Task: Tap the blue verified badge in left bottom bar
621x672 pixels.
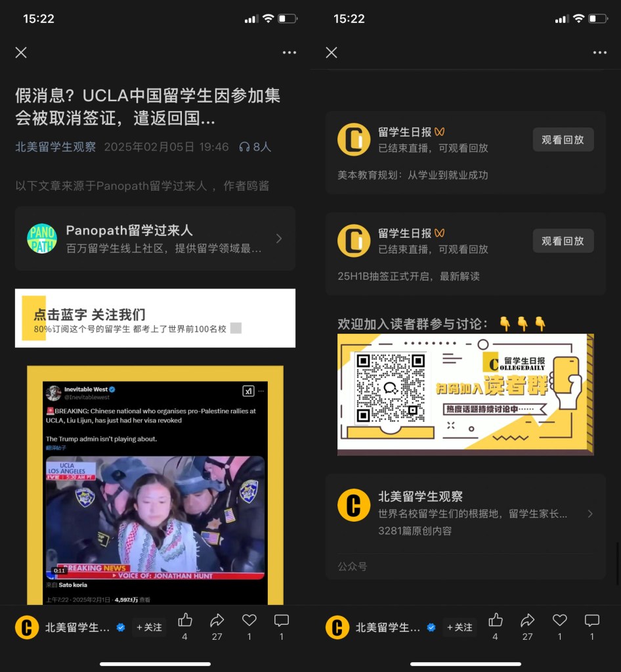Action: coord(121,627)
